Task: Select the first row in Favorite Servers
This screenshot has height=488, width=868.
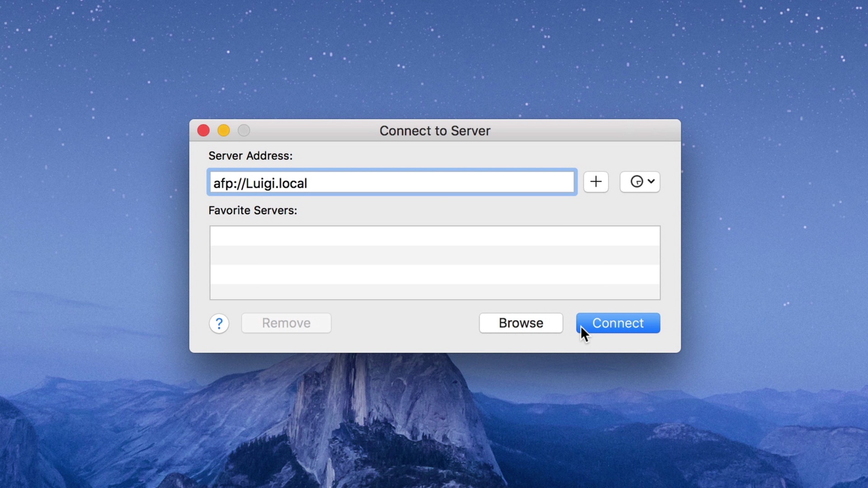Action: 434,235
